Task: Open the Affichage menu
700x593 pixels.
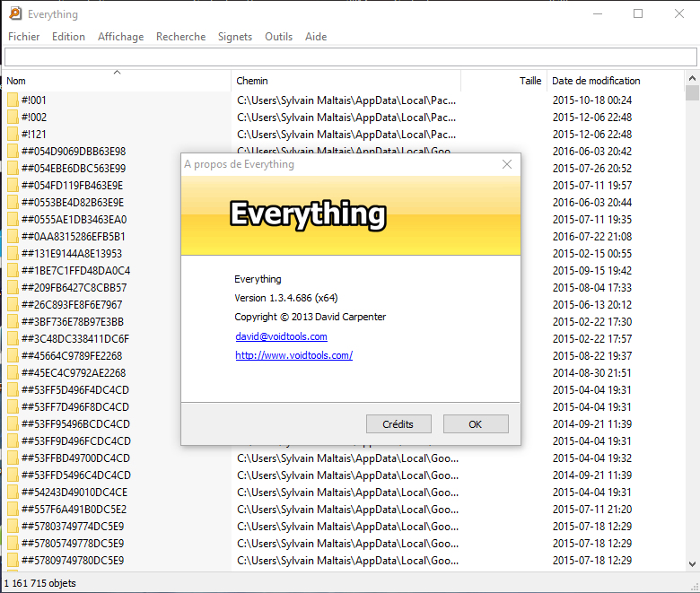Action: pos(120,37)
